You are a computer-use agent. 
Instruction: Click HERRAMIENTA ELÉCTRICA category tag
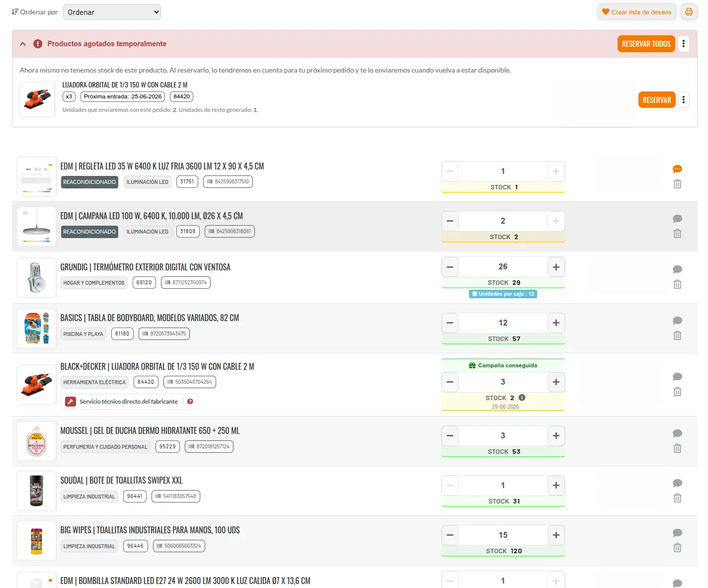(94, 382)
